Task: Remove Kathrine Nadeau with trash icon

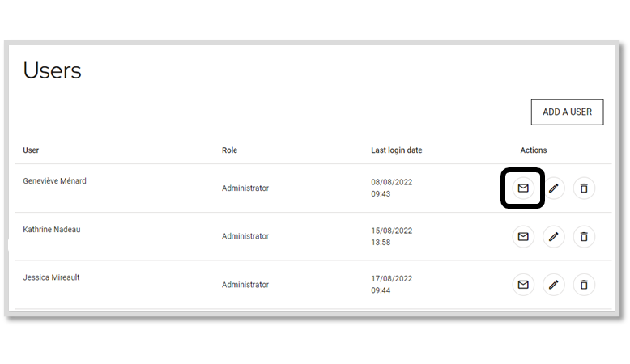Action: click(584, 236)
